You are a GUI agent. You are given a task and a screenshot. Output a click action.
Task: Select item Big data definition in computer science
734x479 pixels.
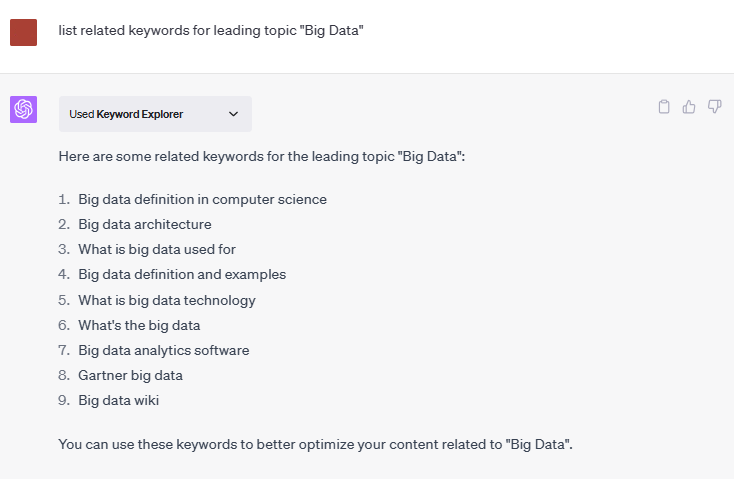202,199
